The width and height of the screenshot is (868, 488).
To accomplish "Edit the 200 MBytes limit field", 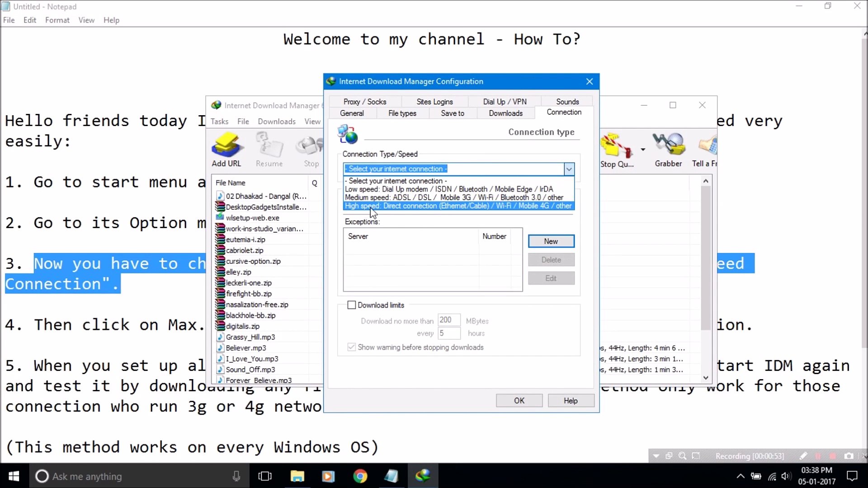I will pyautogui.click(x=448, y=320).
